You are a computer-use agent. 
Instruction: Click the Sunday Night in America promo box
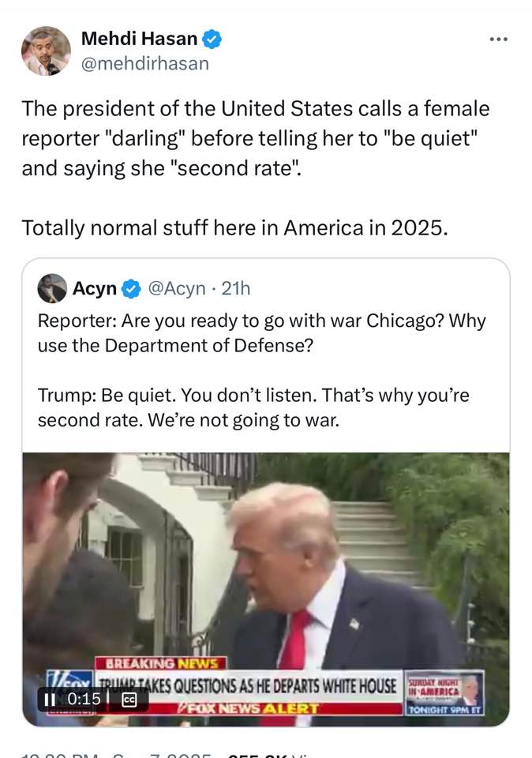[x=444, y=692]
